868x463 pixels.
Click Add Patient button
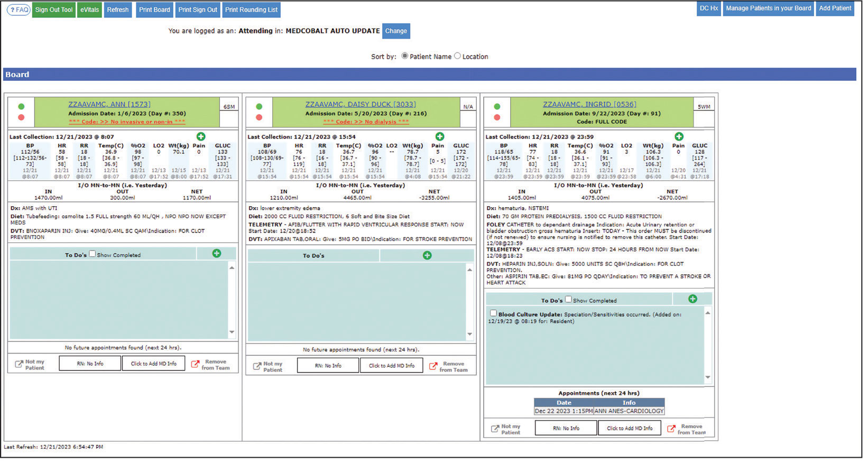pyautogui.click(x=835, y=8)
